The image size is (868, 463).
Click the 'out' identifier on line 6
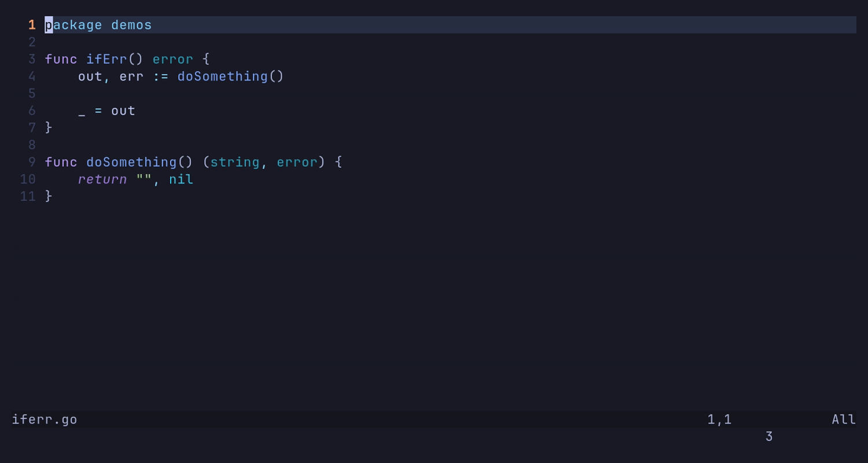point(123,111)
